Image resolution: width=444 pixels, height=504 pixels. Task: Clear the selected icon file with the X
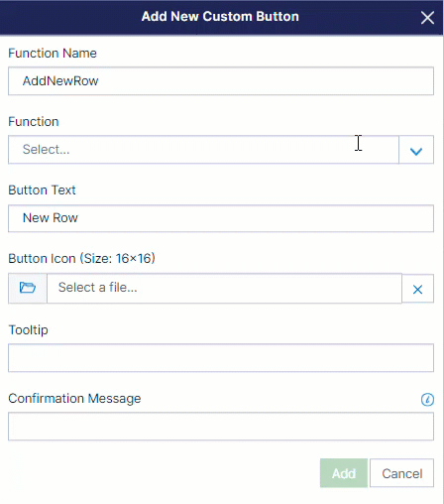pos(417,289)
